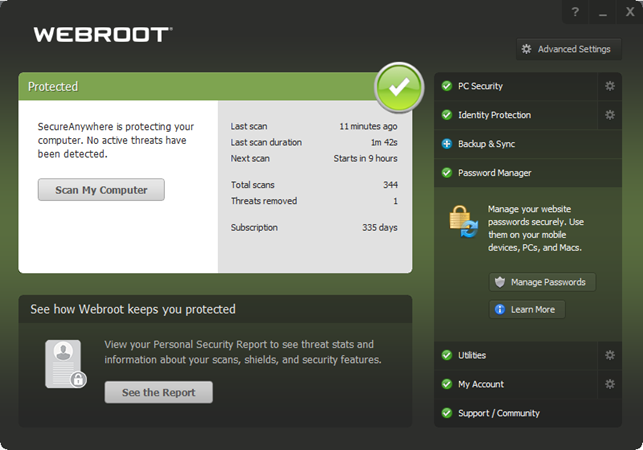Open PC Security gear settings
The width and height of the screenshot is (643, 450).
610,86
